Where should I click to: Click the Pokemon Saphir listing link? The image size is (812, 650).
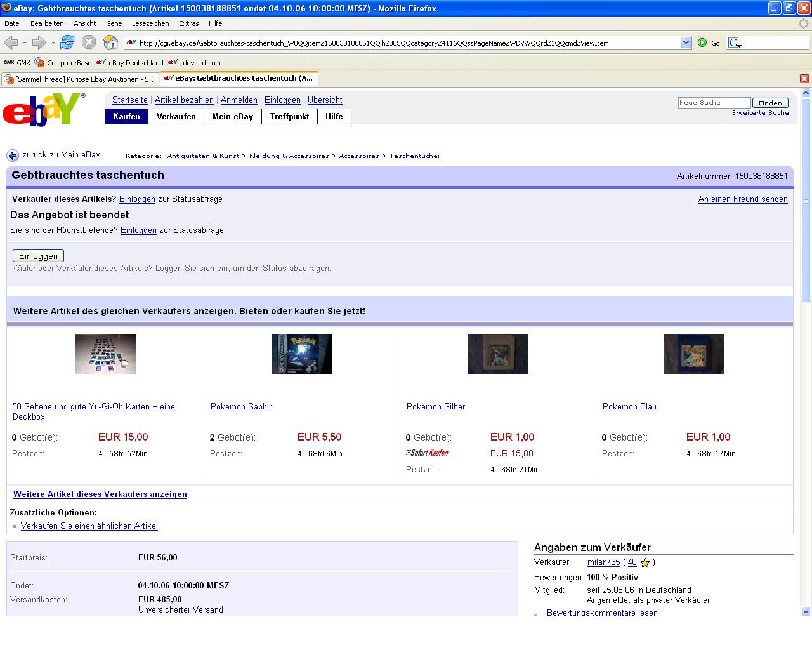pos(241,407)
